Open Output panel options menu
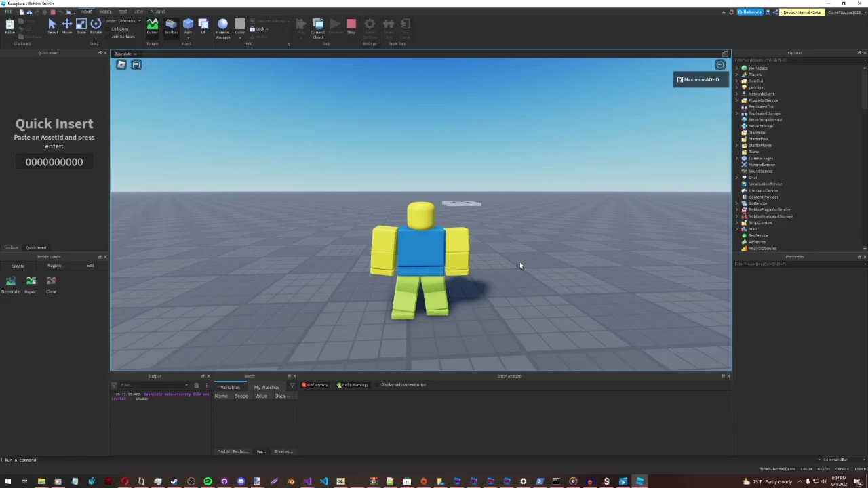The width and height of the screenshot is (868, 488). [206, 385]
